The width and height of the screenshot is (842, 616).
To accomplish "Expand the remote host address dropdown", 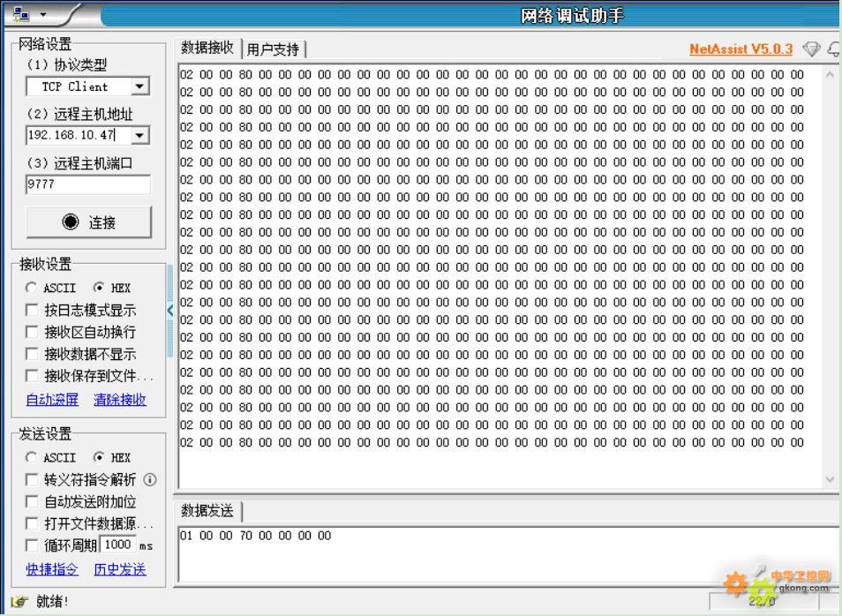I will click(x=139, y=135).
